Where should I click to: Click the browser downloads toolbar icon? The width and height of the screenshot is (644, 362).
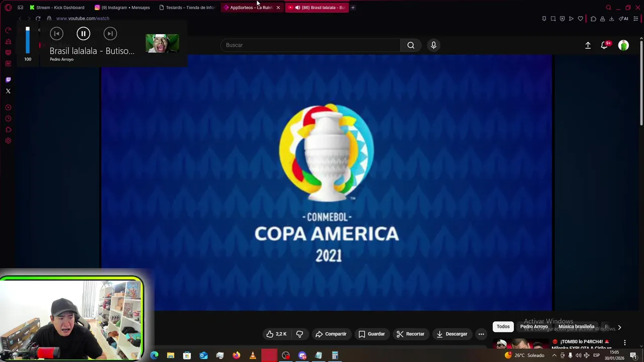pyautogui.click(x=611, y=19)
